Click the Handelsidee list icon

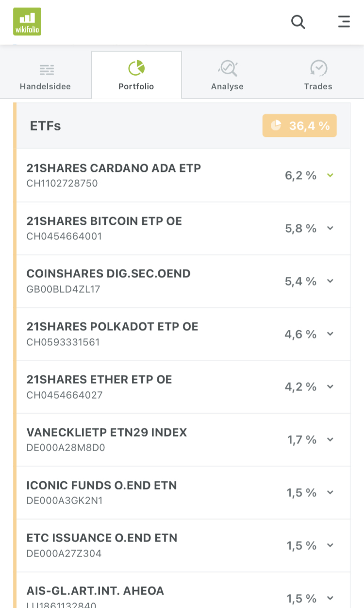[x=47, y=69]
